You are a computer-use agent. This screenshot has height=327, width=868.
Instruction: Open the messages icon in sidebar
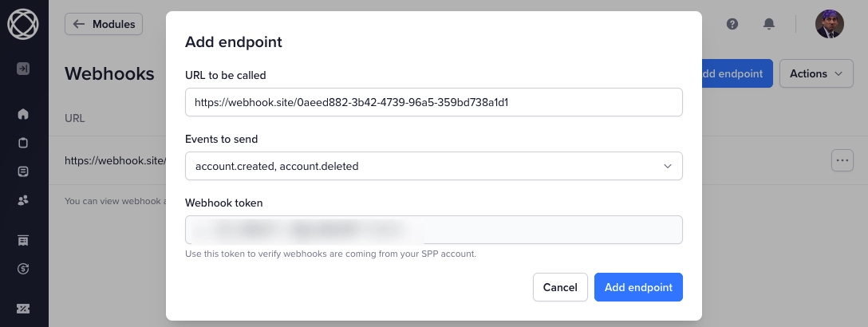pyautogui.click(x=23, y=171)
